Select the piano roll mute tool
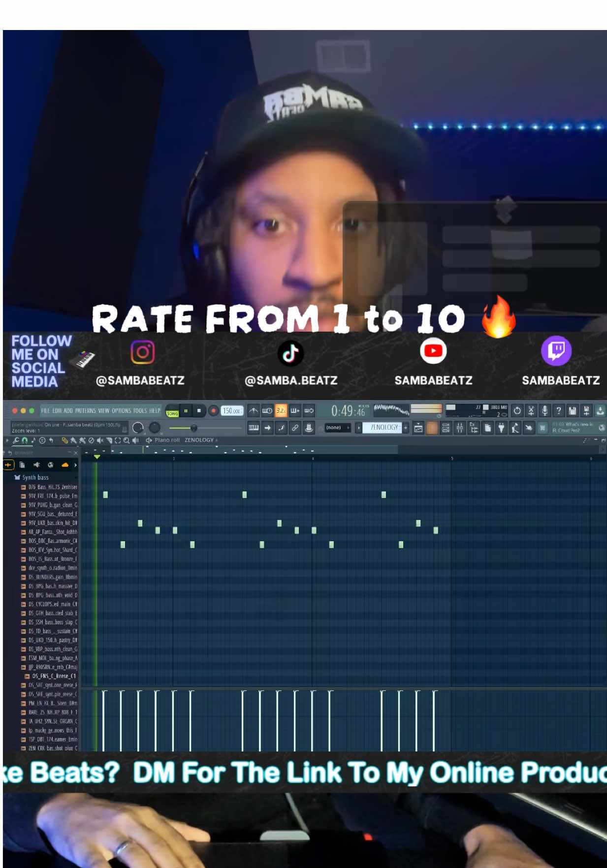Screen dimensions: 607x868 100,440
